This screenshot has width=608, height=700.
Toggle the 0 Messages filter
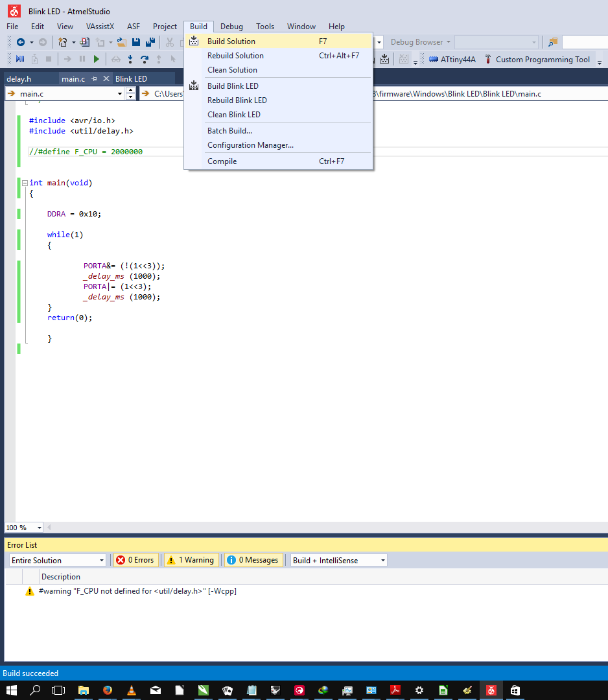pos(253,560)
